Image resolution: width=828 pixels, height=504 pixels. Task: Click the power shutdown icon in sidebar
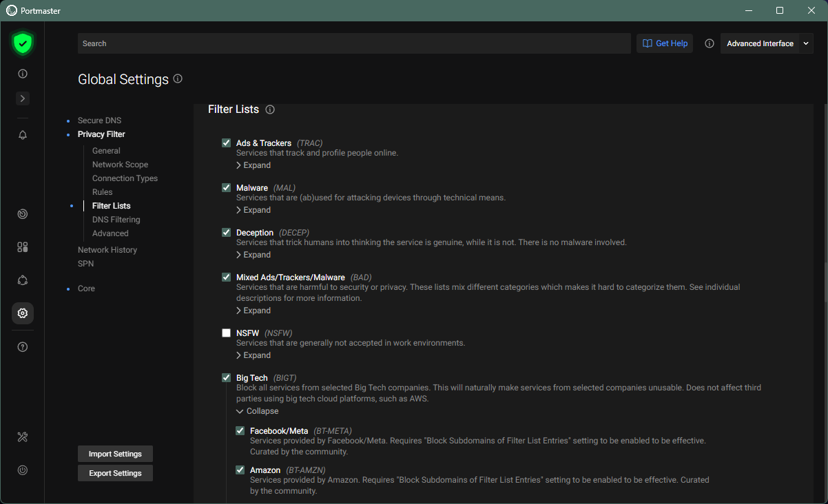click(x=23, y=470)
